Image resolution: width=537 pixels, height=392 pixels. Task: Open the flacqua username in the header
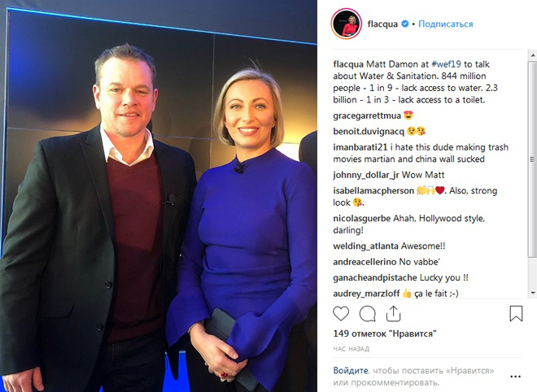coord(382,24)
